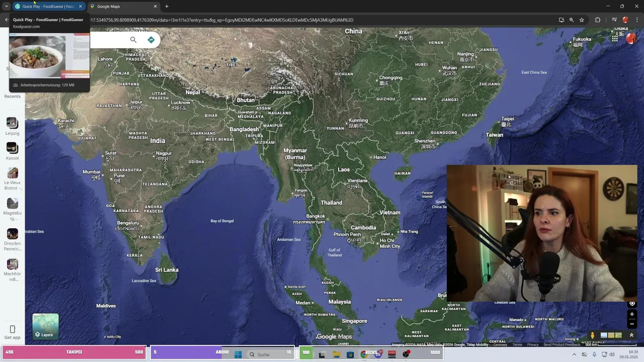This screenshot has height=362, width=644.
Task: Close the FoodGuessr tab
Action: tap(80, 7)
